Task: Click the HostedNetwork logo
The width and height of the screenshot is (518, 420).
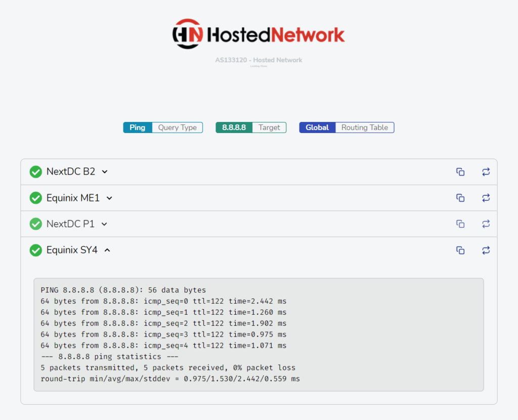Action: pyautogui.click(x=258, y=34)
